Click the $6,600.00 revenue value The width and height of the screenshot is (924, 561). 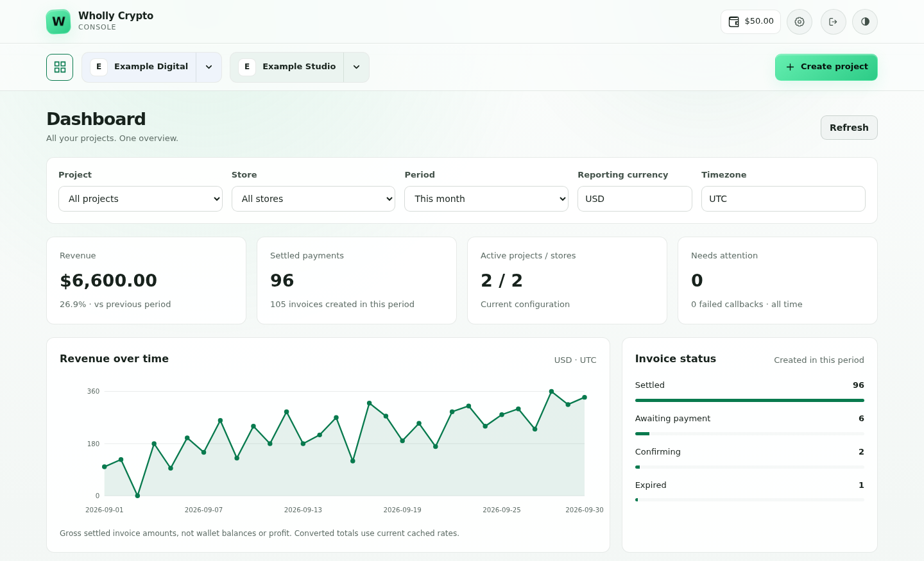click(108, 281)
